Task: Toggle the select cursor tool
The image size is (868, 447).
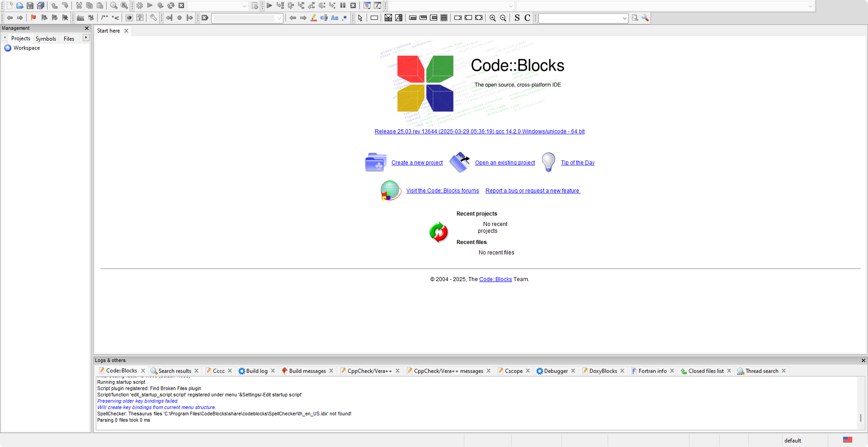Action: [x=360, y=18]
